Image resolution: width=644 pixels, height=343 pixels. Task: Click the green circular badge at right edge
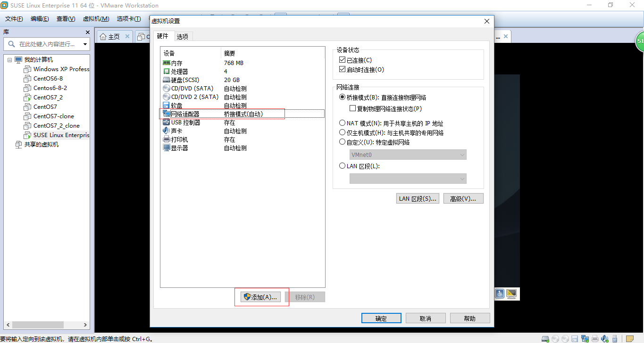[x=640, y=41]
